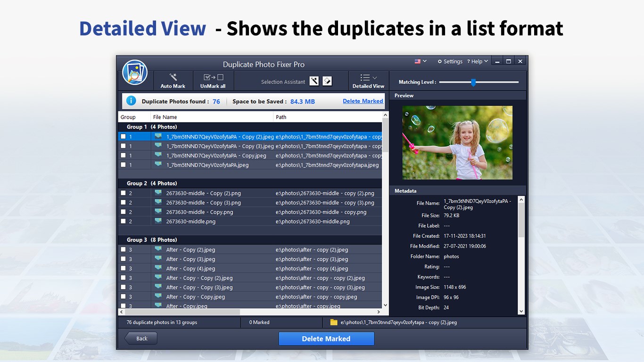
Task: Click the image icon for After - Copy (2).jpeg
Action: pyautogui.click(x=158, y=249)
